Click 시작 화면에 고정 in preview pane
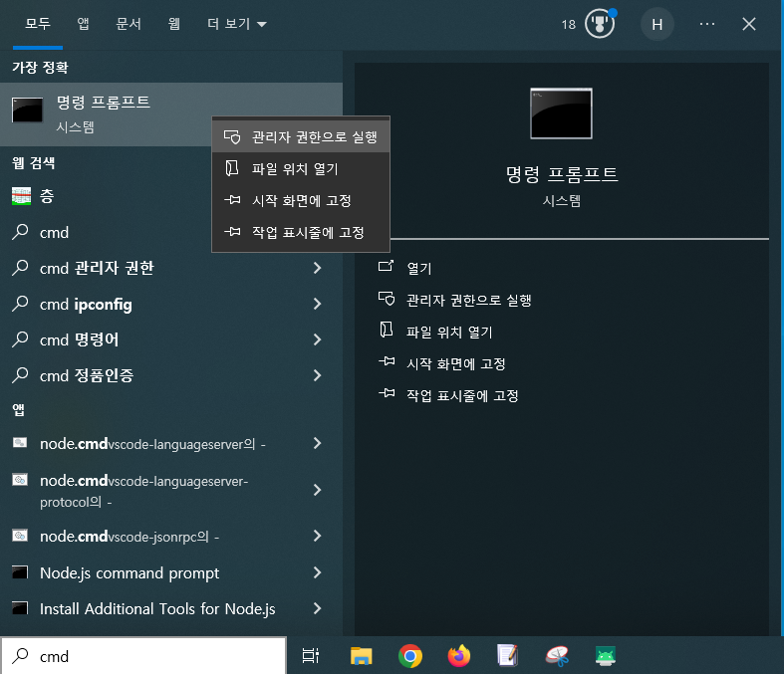This screenshot has width=784, height=674. pos(455,363)
